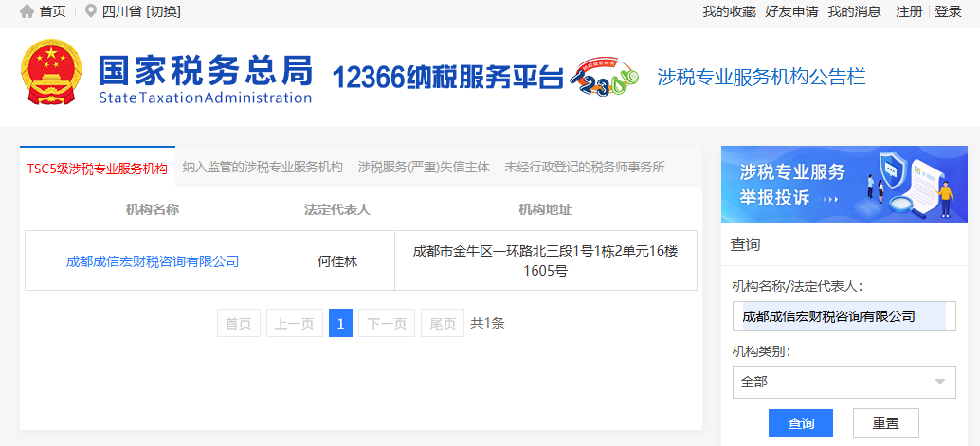Click the location pin icon beside 四川省
The width and height of the screenshot is (980, 446).
coord(91,11)
